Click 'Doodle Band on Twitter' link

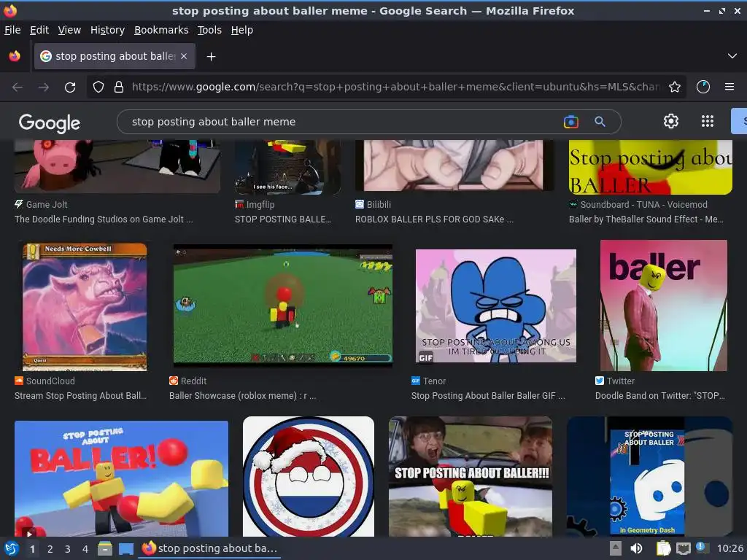[659, 396]
